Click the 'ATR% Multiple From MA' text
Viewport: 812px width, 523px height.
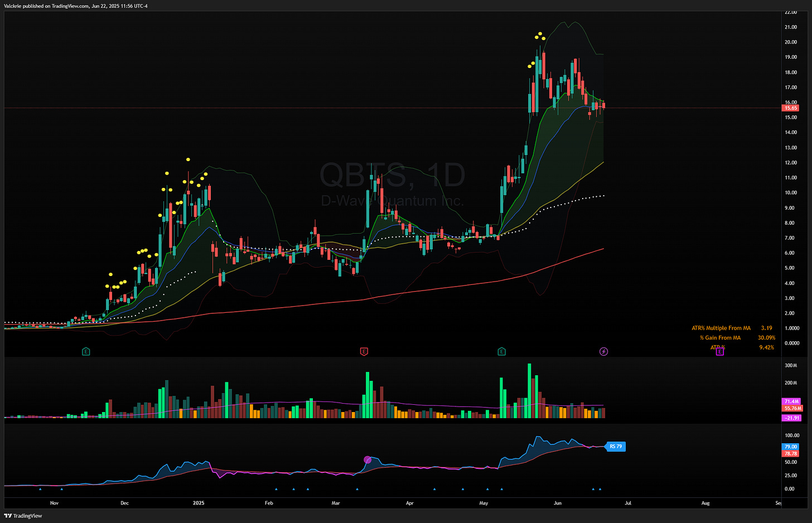click(721, 328)
